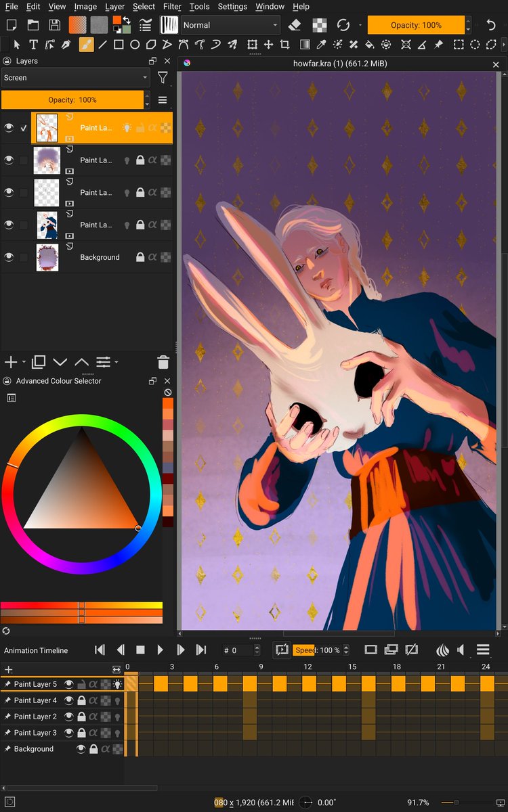Select the Gradient tool

pos(305,45)
